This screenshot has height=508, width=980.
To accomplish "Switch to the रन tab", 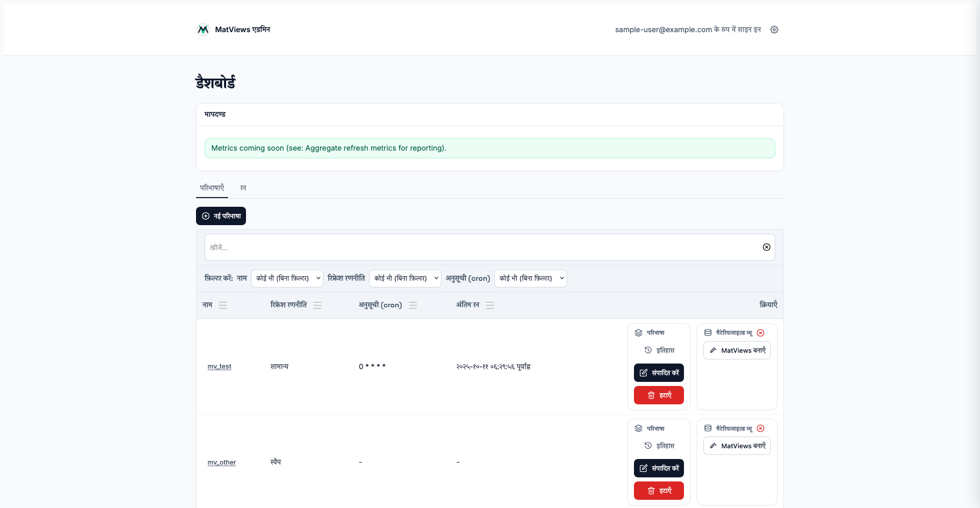I will pos(243,188).
